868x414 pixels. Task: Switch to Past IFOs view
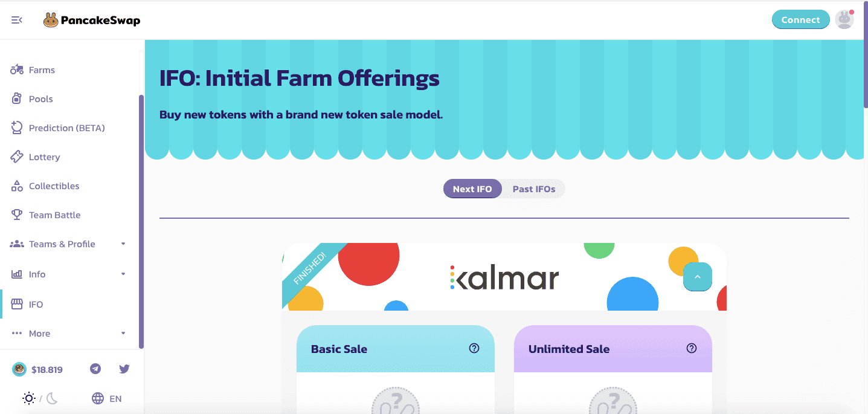(533, 189)
